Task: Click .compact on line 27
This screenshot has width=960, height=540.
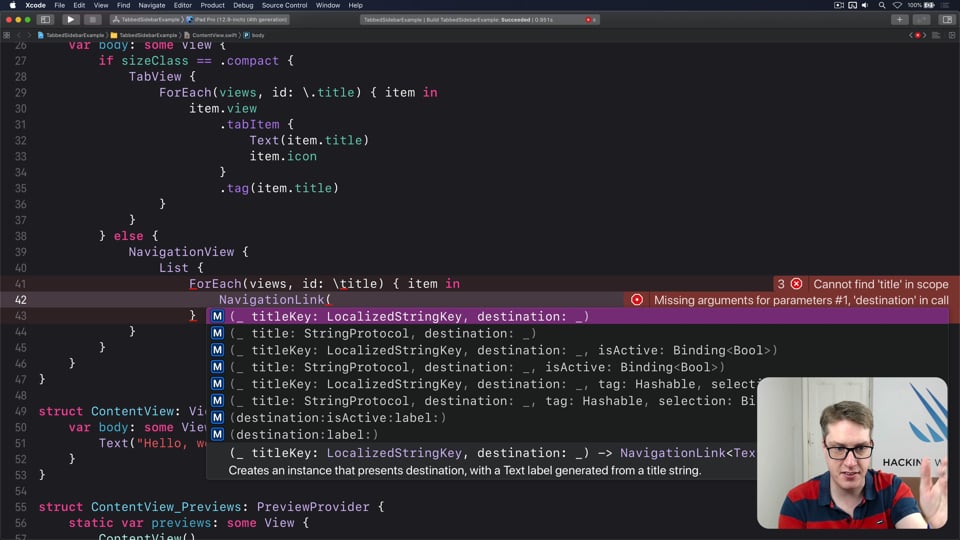Action: tap(249, 61)
